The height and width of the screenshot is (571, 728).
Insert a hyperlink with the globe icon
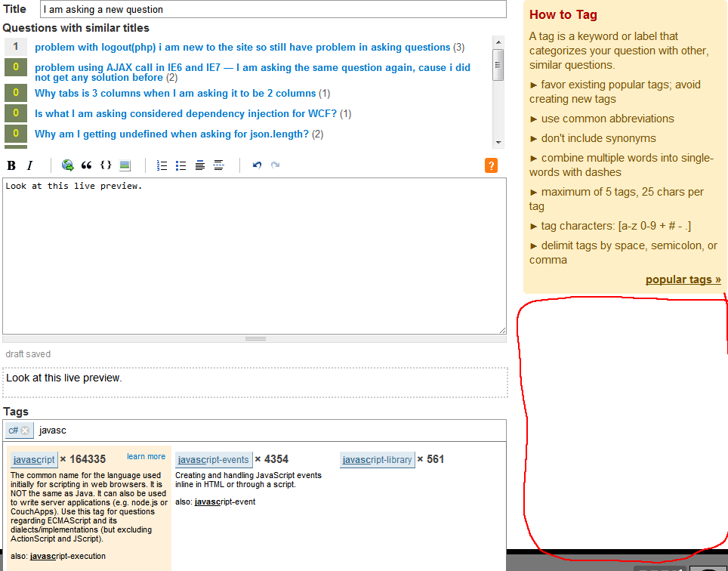click(x=68, y=165)
